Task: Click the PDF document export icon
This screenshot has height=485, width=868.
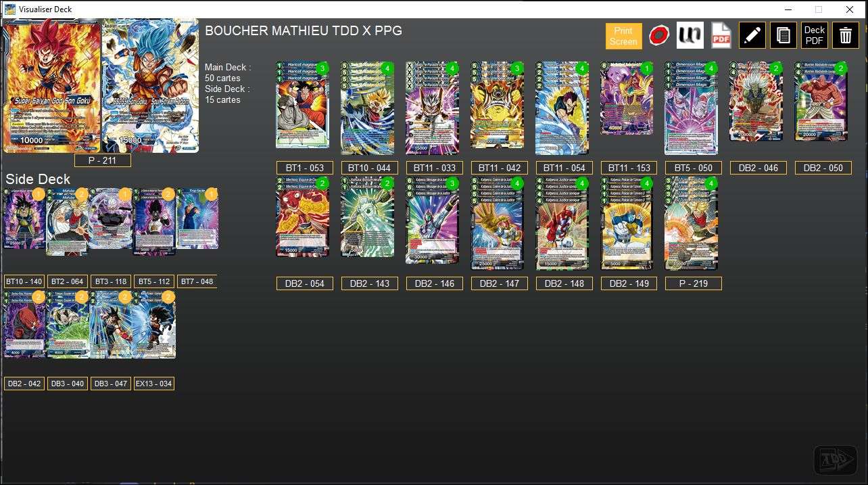Action: coord(720,34)
